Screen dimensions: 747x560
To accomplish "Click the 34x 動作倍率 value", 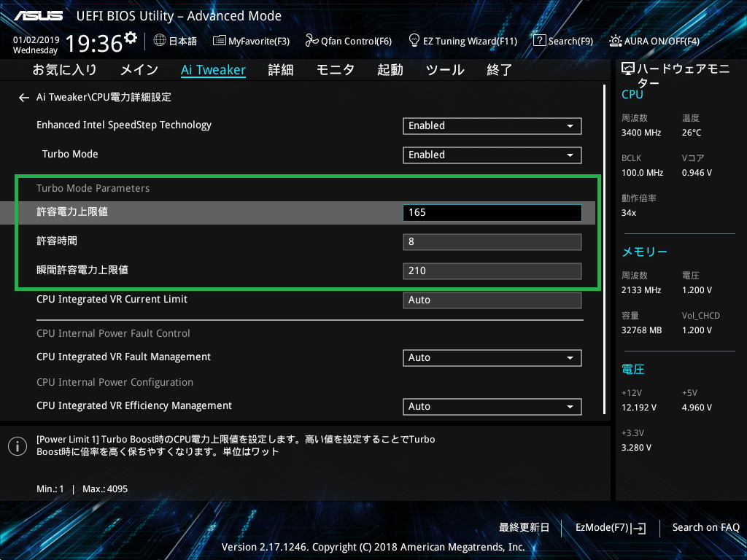I will (629, 213).
